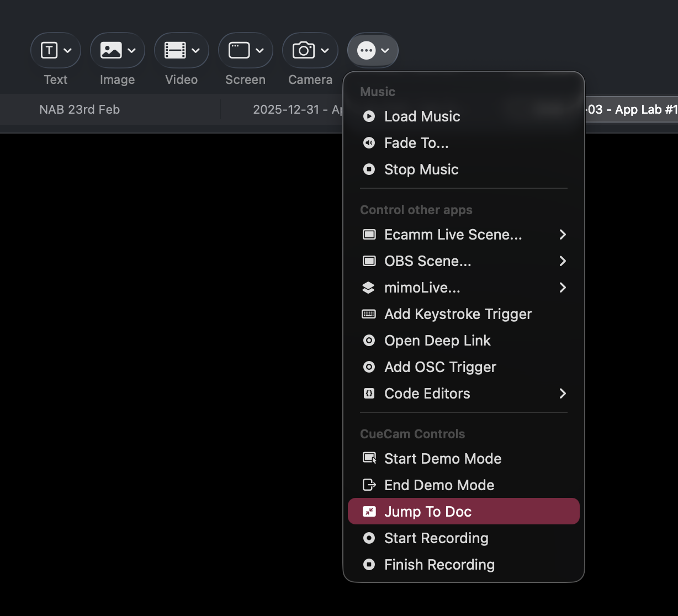The height and width of the screenshot is (616, 678).
Task: Select Add Keystroke Trigger menu item
Action: 458,314
